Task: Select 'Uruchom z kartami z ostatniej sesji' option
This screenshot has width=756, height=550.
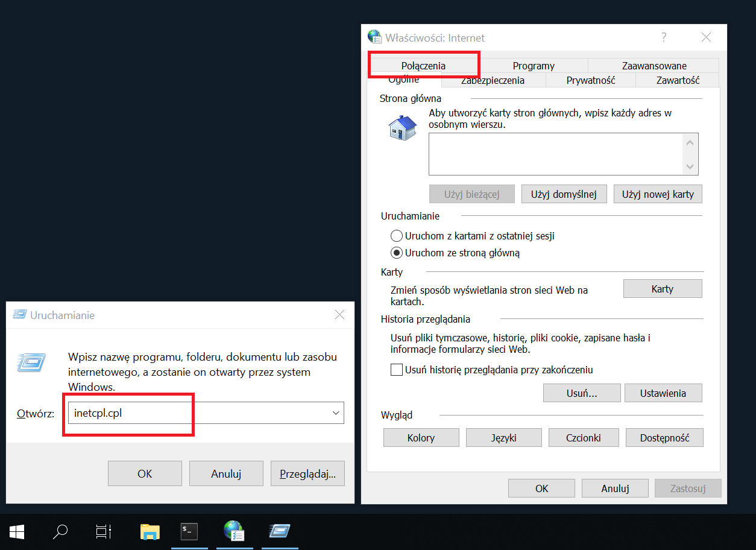Action: [397, 236]
